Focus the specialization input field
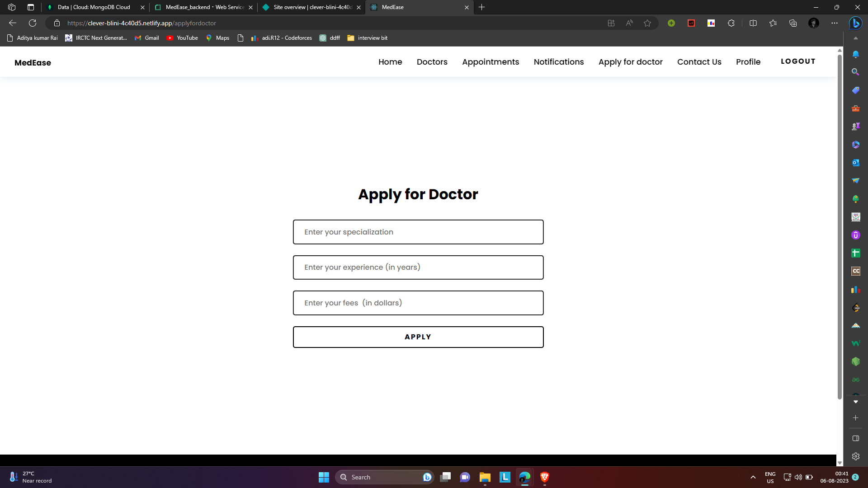 (418, 232)
